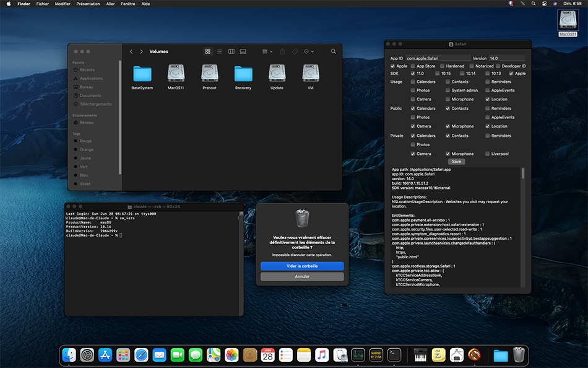Open Mail from the Dock

click(x=159, y=355)
